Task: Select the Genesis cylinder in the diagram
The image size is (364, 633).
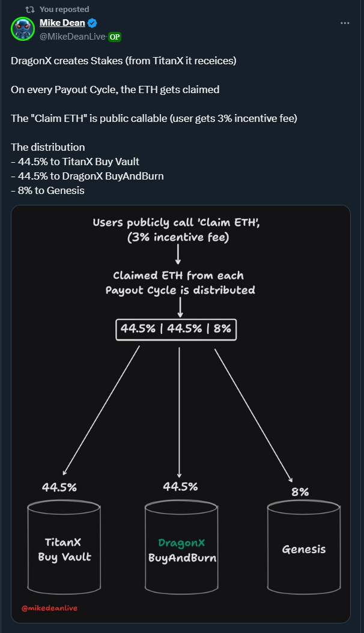Action: click(304, 548)
